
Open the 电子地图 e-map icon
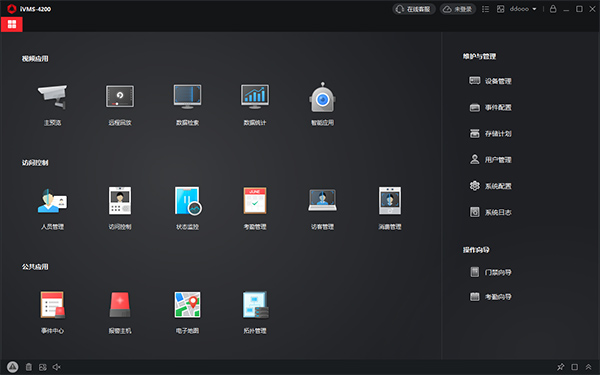tap(188, 305)
